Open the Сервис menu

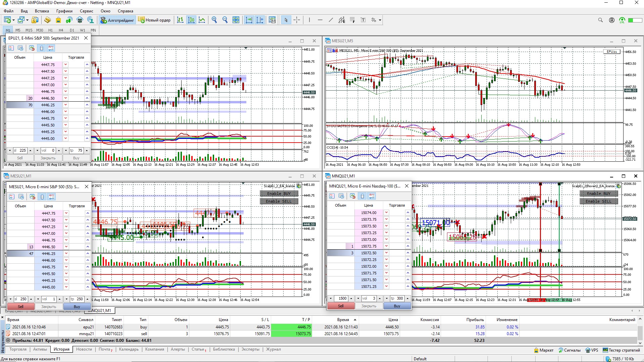86,11
